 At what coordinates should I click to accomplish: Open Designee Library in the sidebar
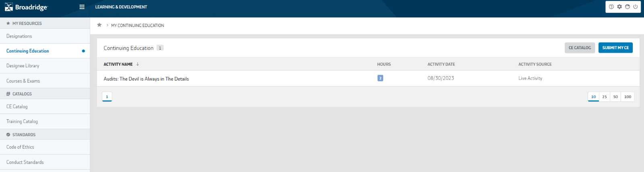click(23, 66)
